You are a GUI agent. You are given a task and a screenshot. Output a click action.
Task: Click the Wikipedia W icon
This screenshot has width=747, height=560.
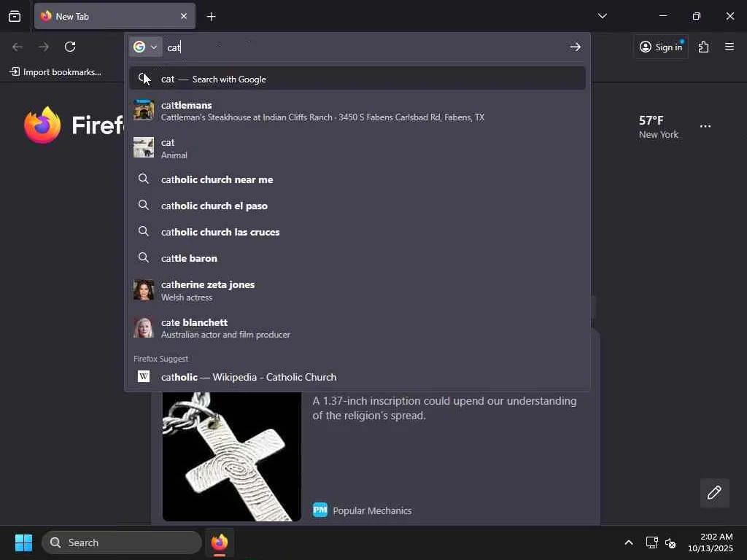(144, 376)
